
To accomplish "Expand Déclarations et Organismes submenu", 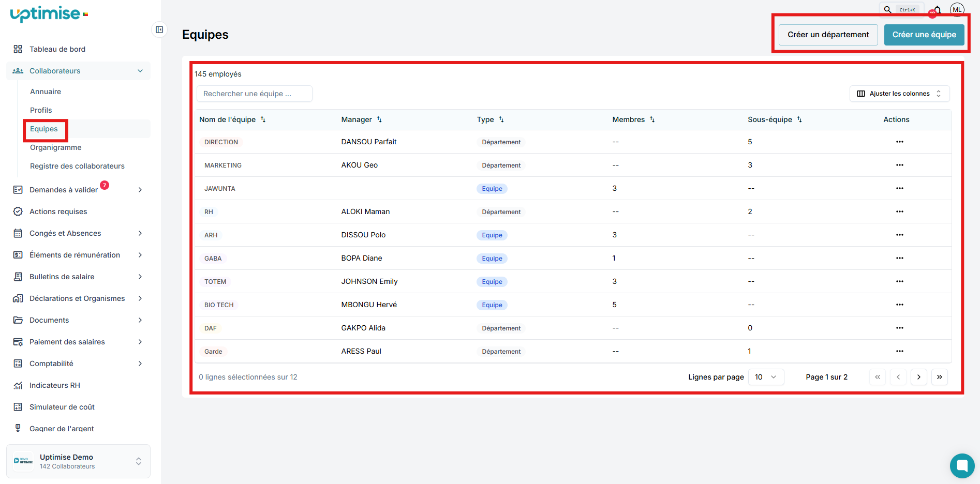I will point(140,298).
